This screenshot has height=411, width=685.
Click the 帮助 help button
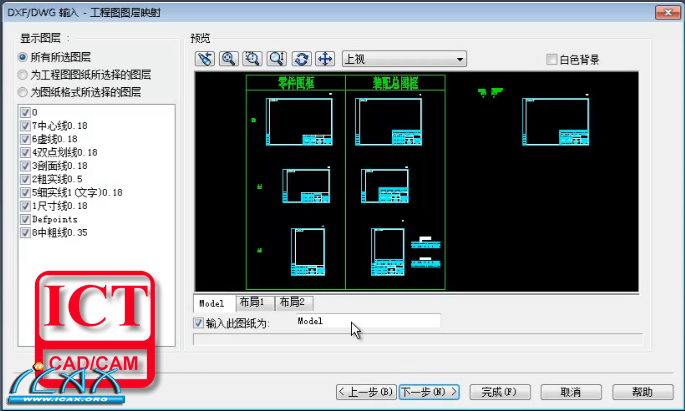pyautogui.click(x=643, y=392)
